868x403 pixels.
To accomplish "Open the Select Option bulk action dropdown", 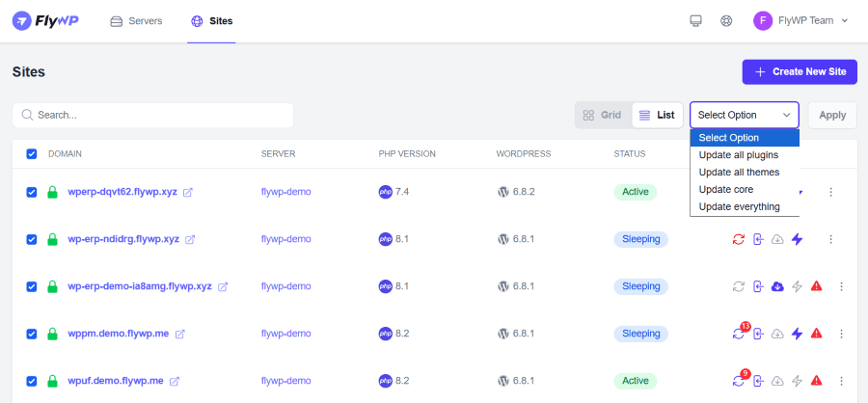I will pos(745,115).
